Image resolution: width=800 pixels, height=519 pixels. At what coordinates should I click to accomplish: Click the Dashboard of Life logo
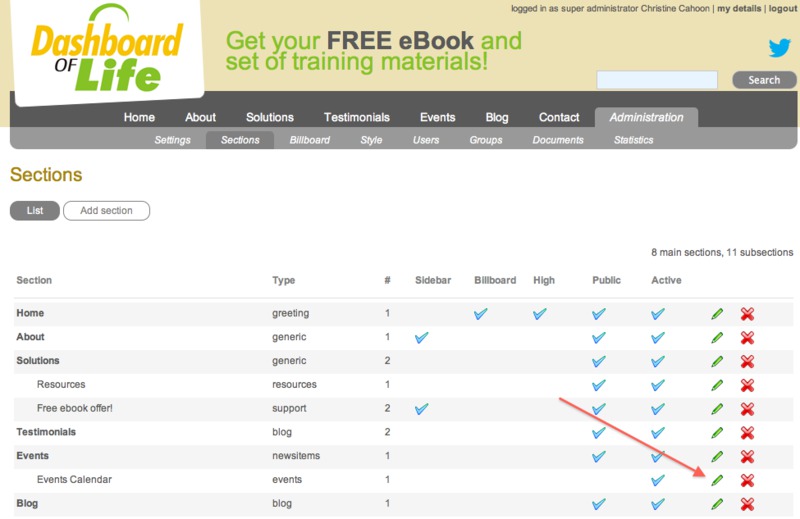(x=106, y=50)
